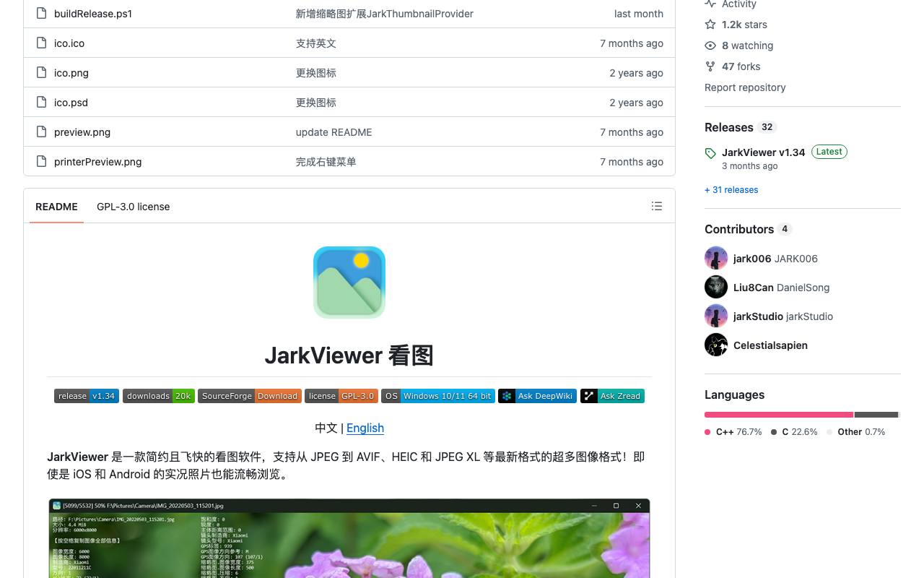Switch README to English via the English link

[x=365, y=428]
